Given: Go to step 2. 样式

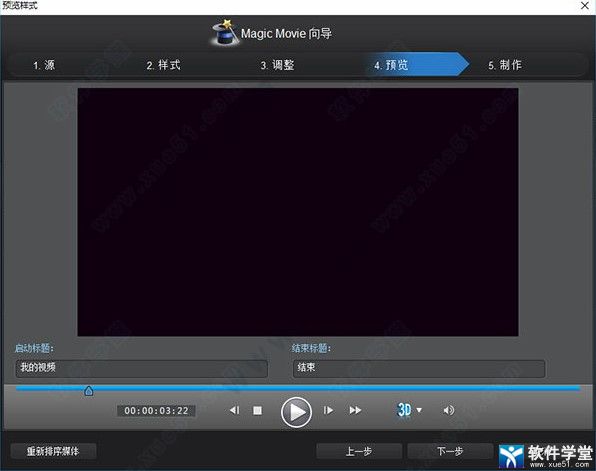Looking at the screenshot, I should (x=163, y=65).
